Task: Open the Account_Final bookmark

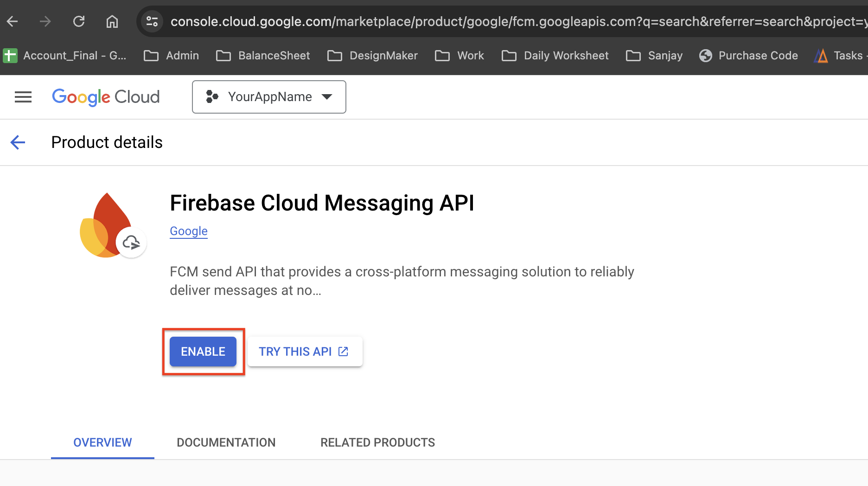Action: (65, 56)
